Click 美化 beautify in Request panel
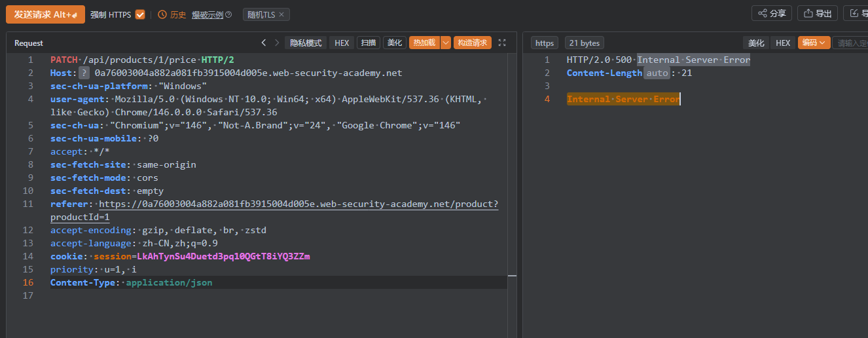The image size is (868, 338). point(395,43)
